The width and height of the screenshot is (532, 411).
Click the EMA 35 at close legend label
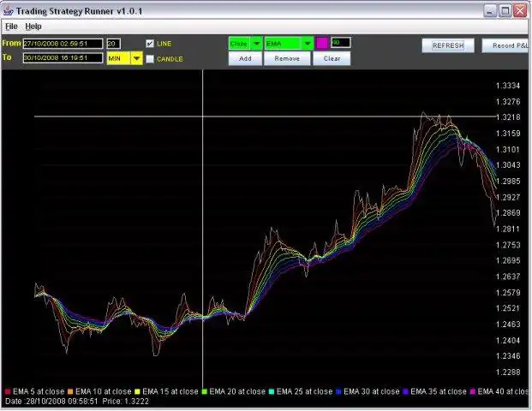[439, 391]
